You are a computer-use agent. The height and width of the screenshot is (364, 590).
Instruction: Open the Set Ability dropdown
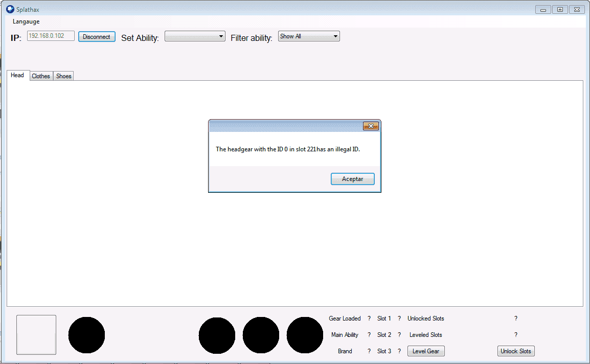[x=195, y=36]
